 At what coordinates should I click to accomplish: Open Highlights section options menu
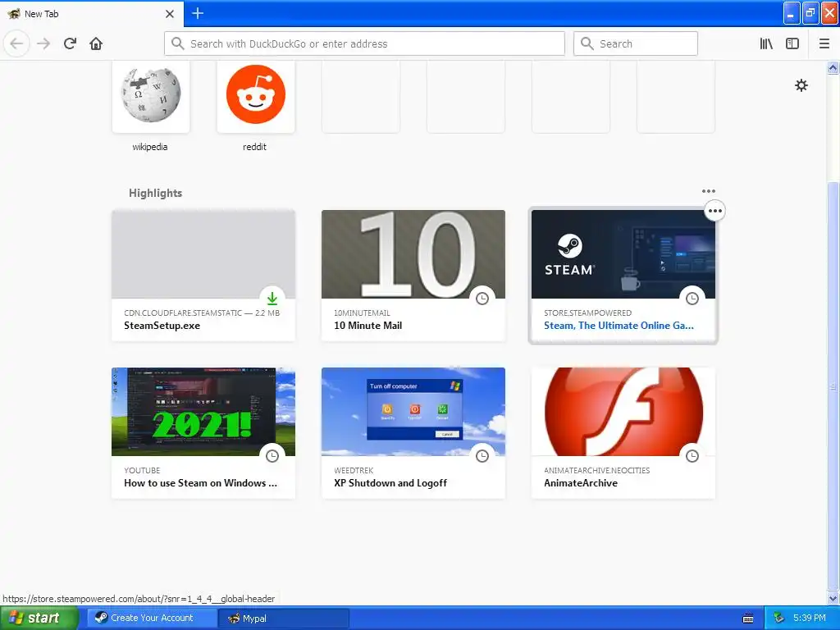click(708, 191)
